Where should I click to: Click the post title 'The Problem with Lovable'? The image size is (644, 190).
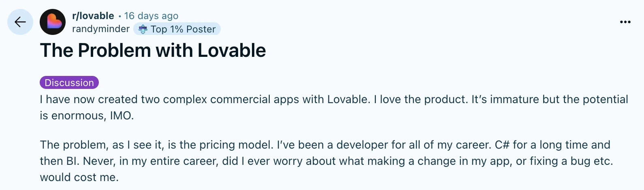153,51
